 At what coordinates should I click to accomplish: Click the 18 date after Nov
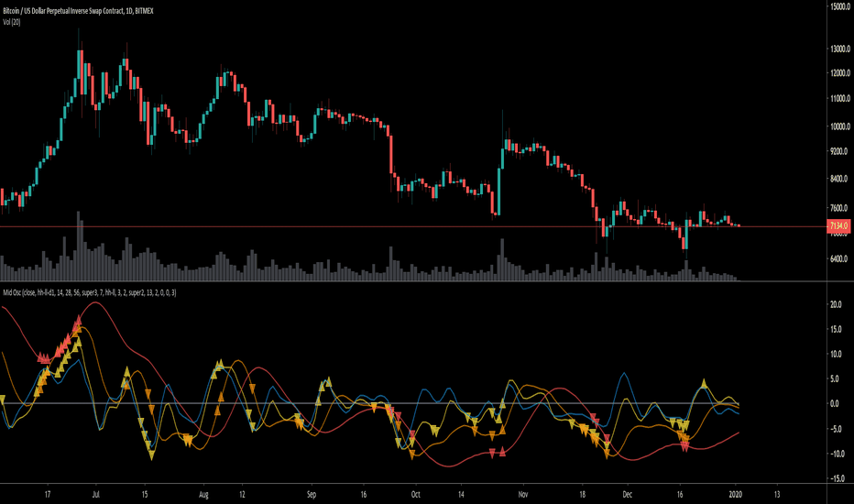tap(583, 495)
